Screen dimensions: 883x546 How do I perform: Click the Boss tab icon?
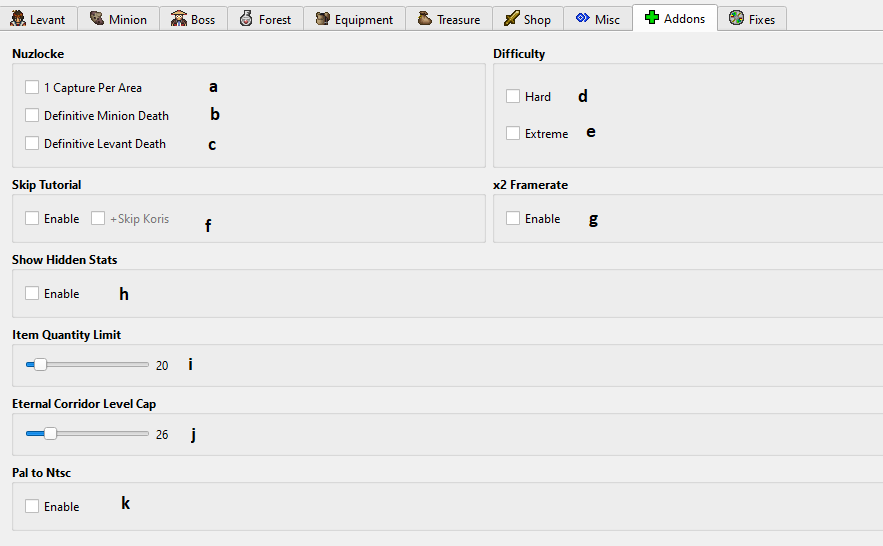[x=179, y=19]
